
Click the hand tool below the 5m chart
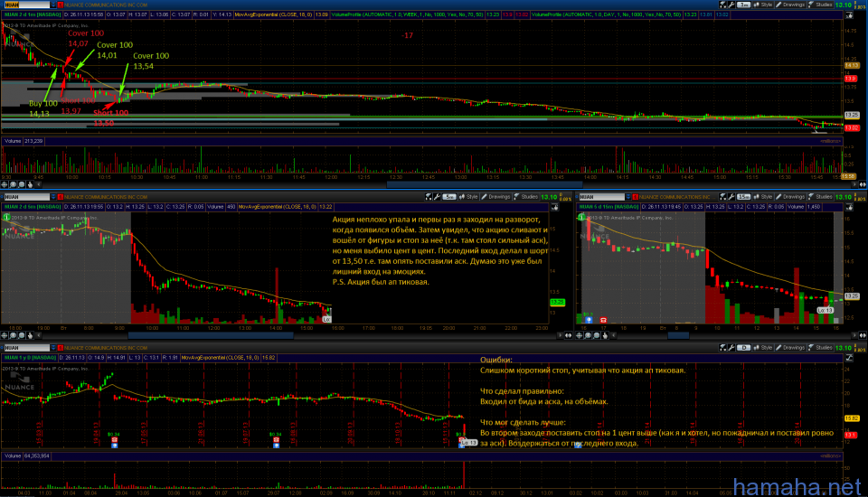[x=30, y=335]
